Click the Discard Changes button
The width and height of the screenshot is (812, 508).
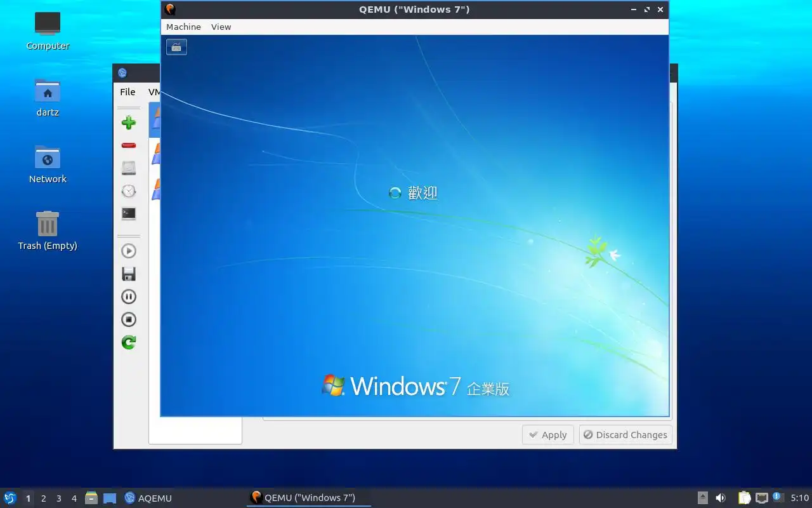point(625,435)
